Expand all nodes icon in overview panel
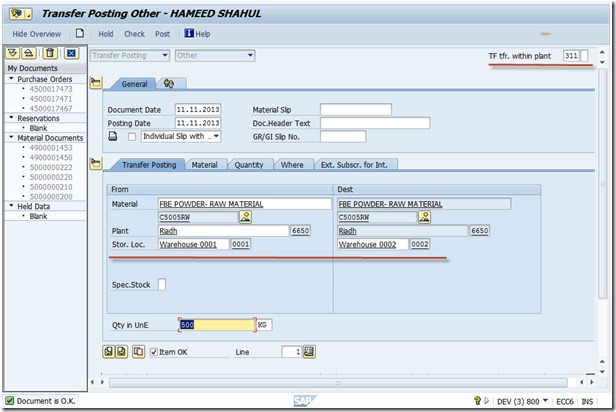Image resolution: width=616 pixels, height=412 pixels. pyautogui.click(x=13, y=53)
